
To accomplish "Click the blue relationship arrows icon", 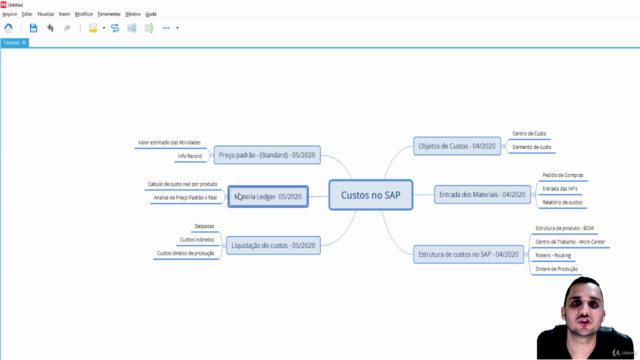I will pyautogui.click(x=115, y=28).
